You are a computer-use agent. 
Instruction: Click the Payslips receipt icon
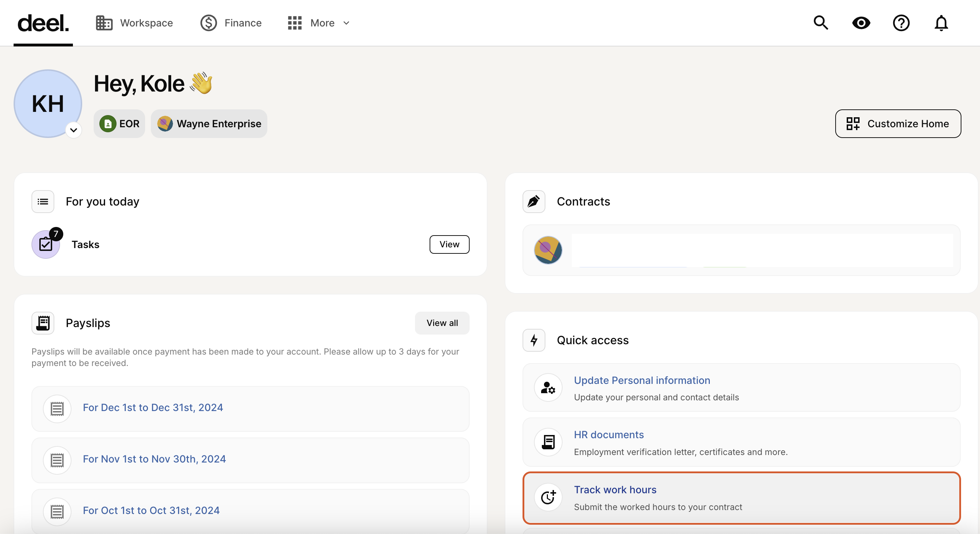tap(43, 323)
